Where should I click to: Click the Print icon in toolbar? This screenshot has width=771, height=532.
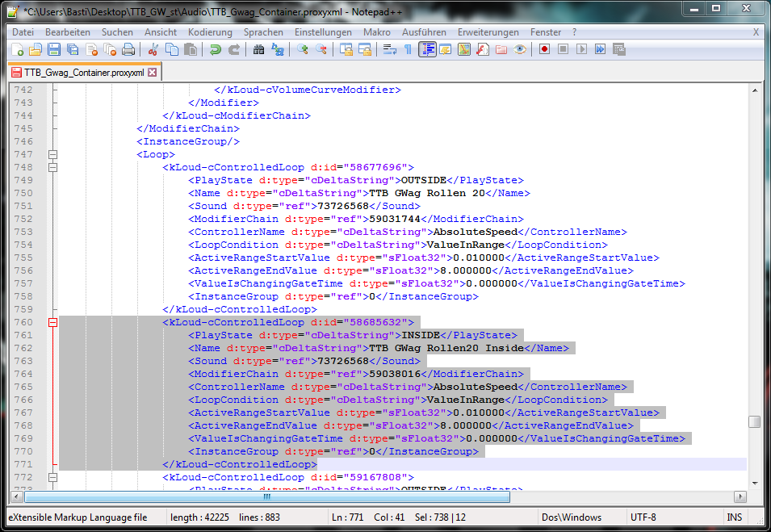click(128, 49)
